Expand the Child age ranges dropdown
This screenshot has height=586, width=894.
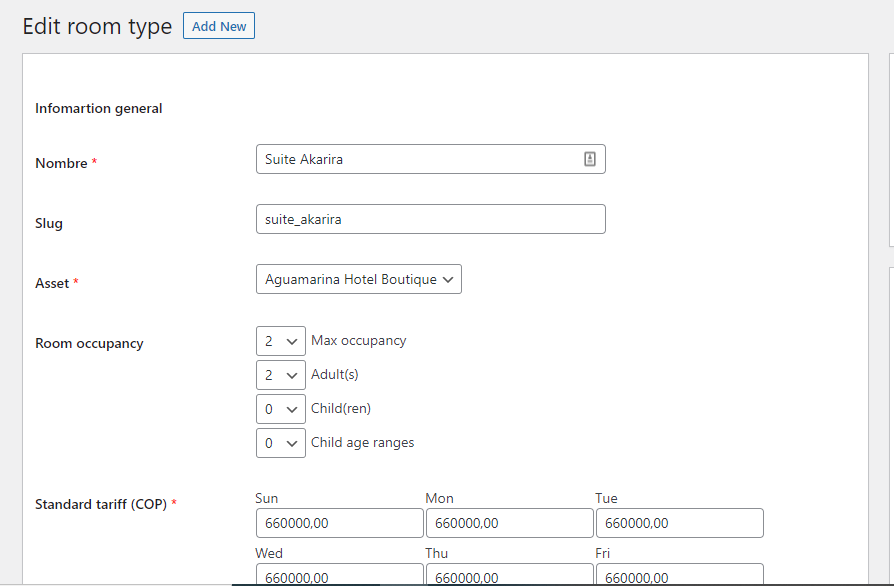click(x=281, y=443)
